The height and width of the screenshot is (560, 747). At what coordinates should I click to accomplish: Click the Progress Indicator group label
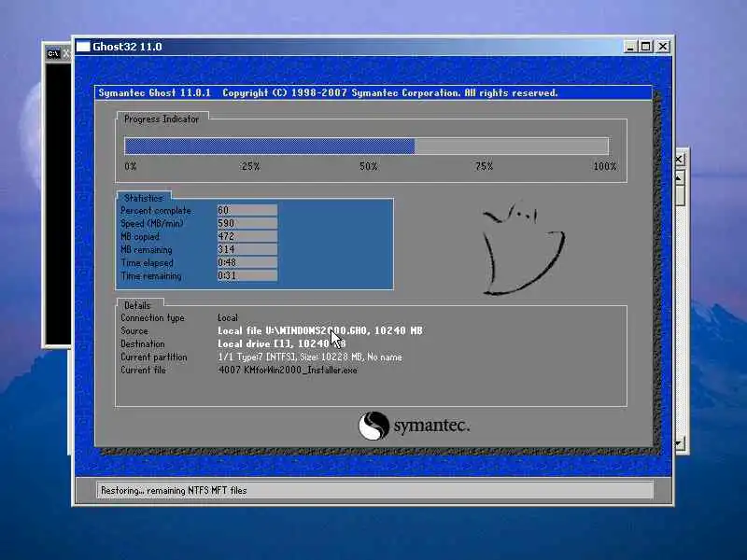[x=162, y=119]
